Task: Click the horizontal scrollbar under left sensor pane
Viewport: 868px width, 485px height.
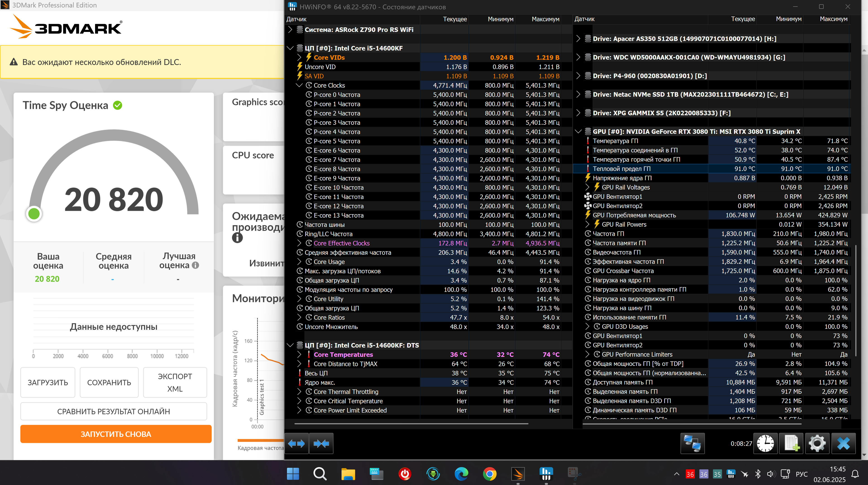Action: pyautogui.click(x=411, y=424)
